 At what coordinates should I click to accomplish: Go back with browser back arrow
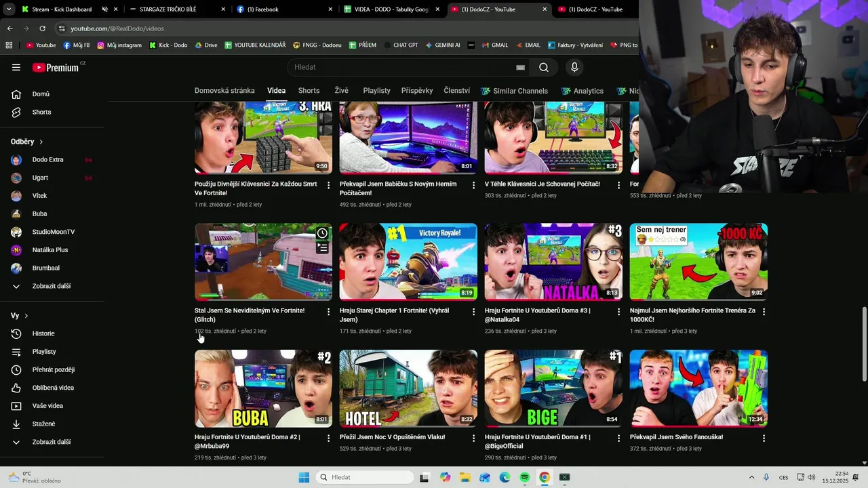pos(9,28)
